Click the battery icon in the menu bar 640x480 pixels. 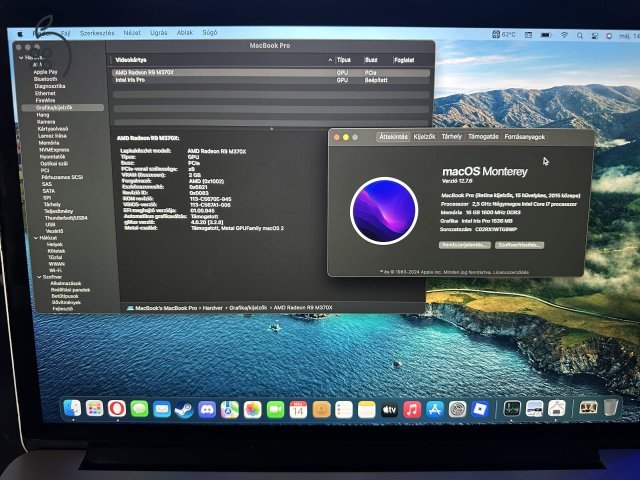[546, 35]
